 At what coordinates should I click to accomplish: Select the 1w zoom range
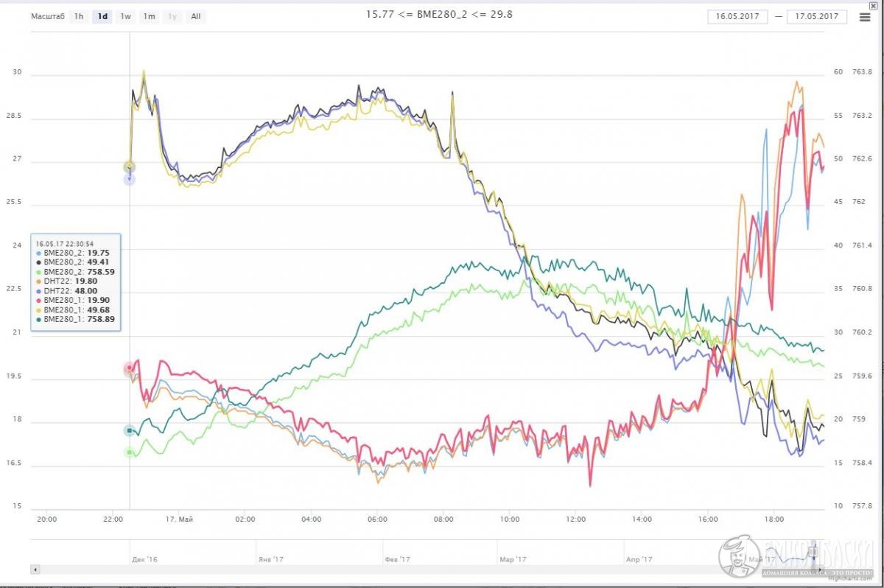126,16
